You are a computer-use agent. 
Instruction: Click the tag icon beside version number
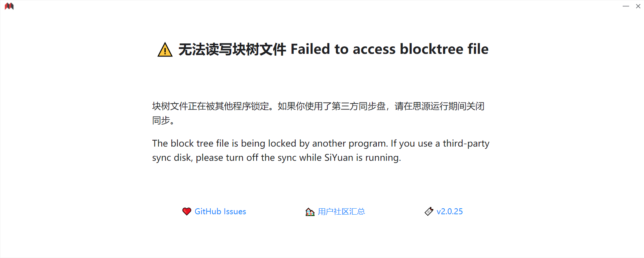(x=429, y=212)
